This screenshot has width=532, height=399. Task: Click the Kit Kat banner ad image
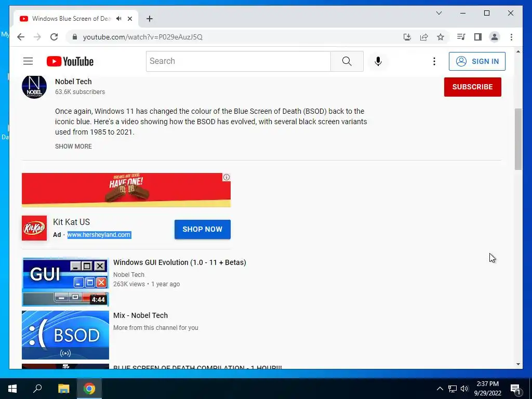126,190
